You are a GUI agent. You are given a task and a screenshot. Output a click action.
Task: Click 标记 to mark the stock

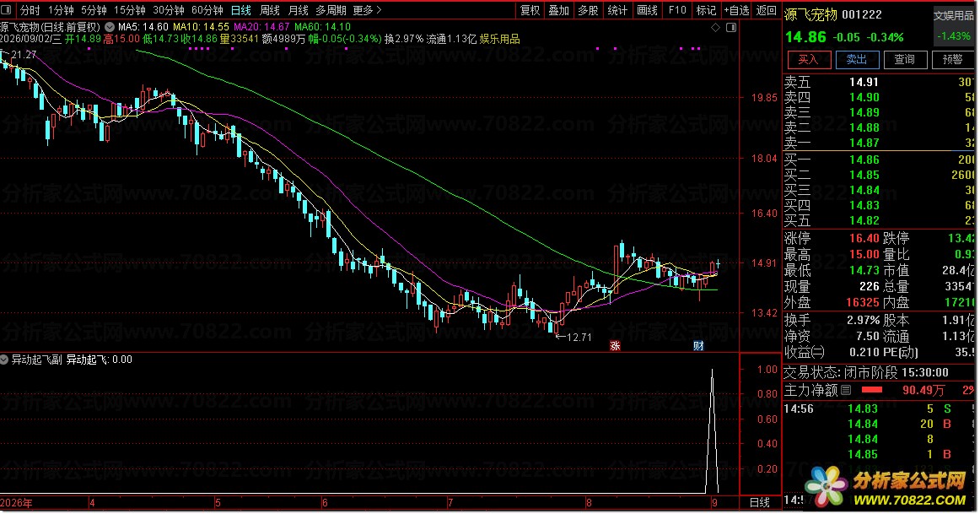pyautogui.click(x=706, y=10)
